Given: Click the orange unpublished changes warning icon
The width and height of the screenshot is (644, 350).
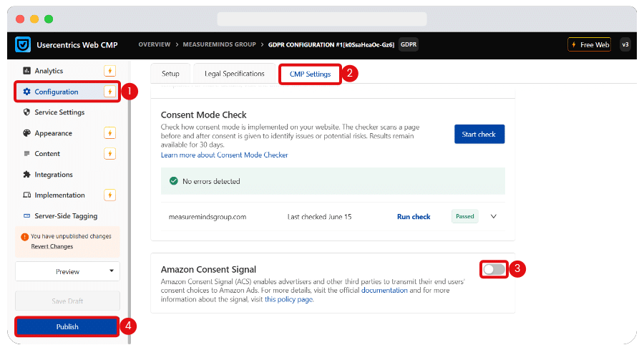Looking at the screenshot, I should click(24, 237).
